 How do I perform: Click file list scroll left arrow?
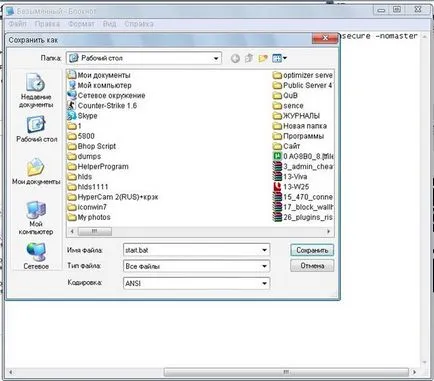coord(72,231)
